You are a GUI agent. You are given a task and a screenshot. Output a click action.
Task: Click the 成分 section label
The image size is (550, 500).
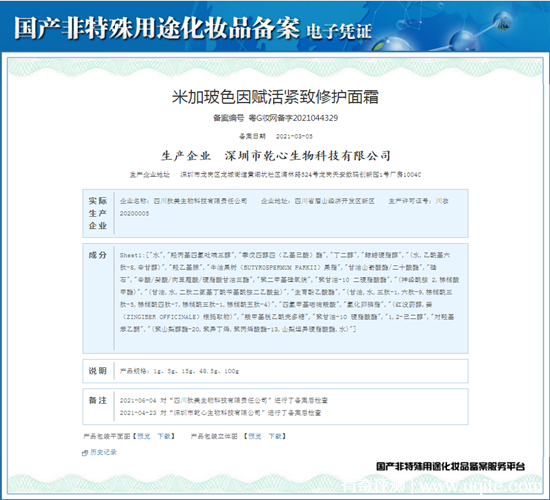98,255
